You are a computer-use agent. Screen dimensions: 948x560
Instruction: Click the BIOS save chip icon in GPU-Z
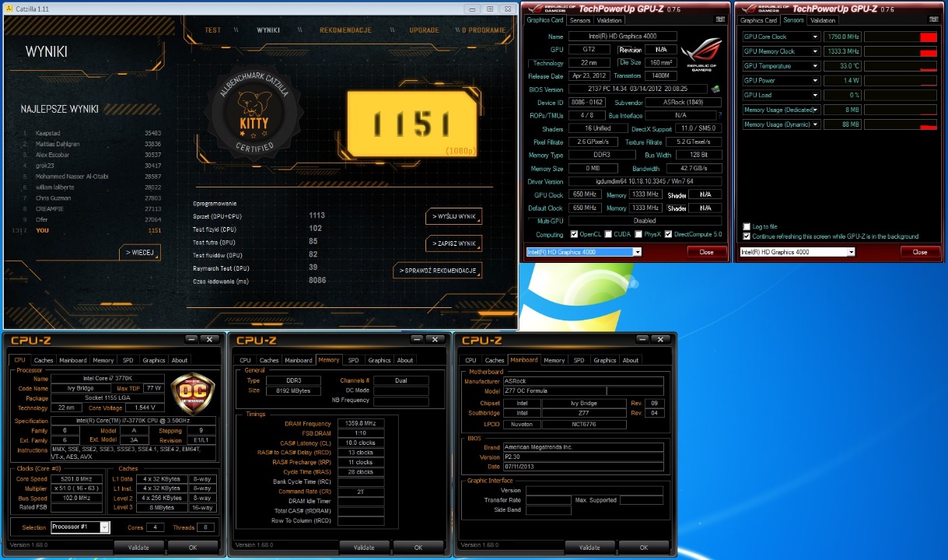click(715, 89)
